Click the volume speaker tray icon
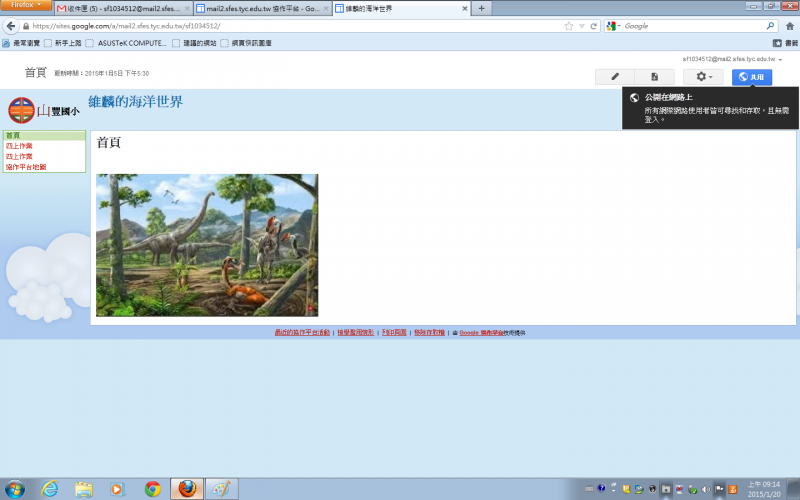Viewport: 800px width, 500px height. (x=706, y=489)
